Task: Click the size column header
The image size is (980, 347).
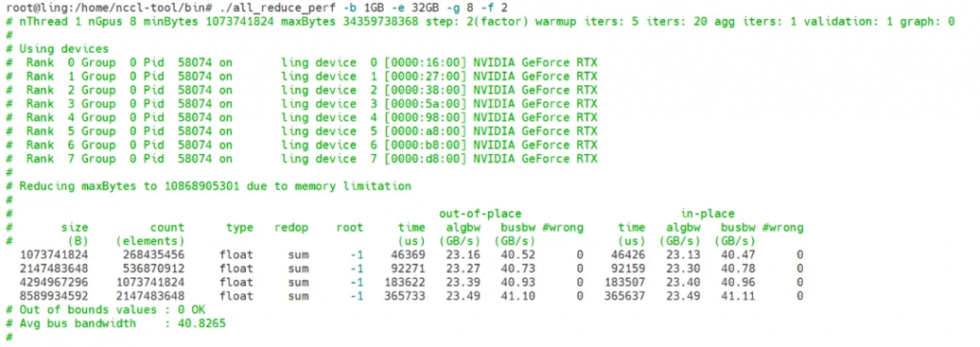Action: pos(75,228)
